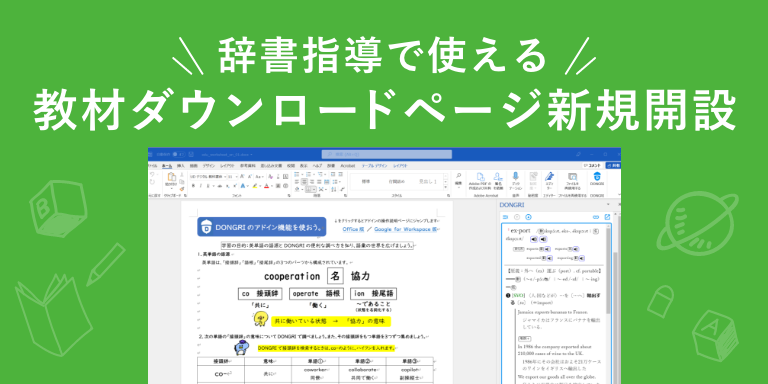The image size is (768, 384).
Task: Open the テーブルデザイン tab
Action: [374, 166]
